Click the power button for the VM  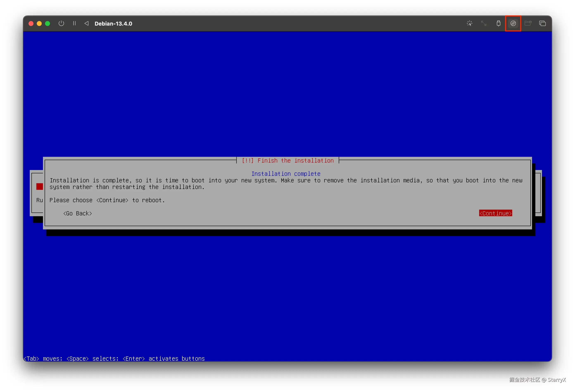tap(61, 24)
